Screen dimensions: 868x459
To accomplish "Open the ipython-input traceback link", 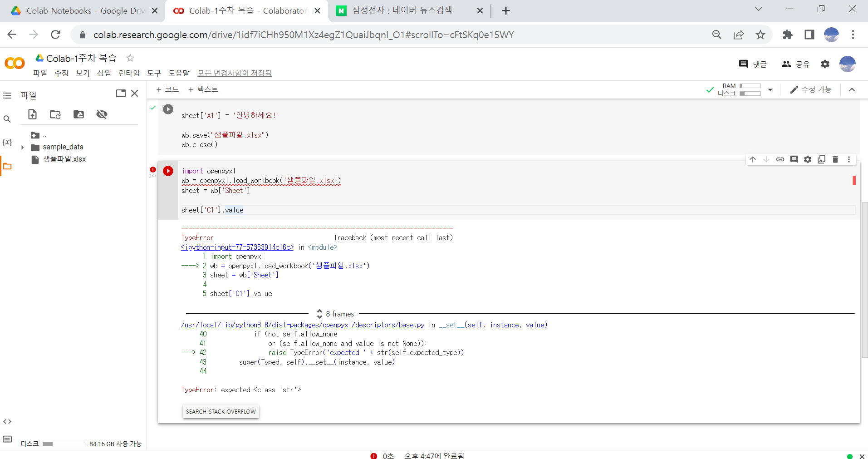I will point(237,247).
